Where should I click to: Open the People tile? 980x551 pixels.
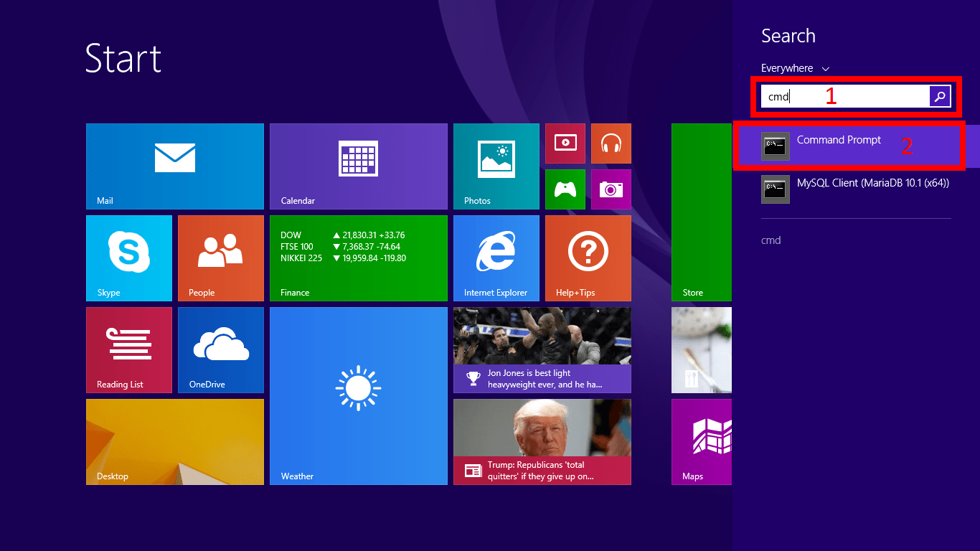click(x=221, y=258)
